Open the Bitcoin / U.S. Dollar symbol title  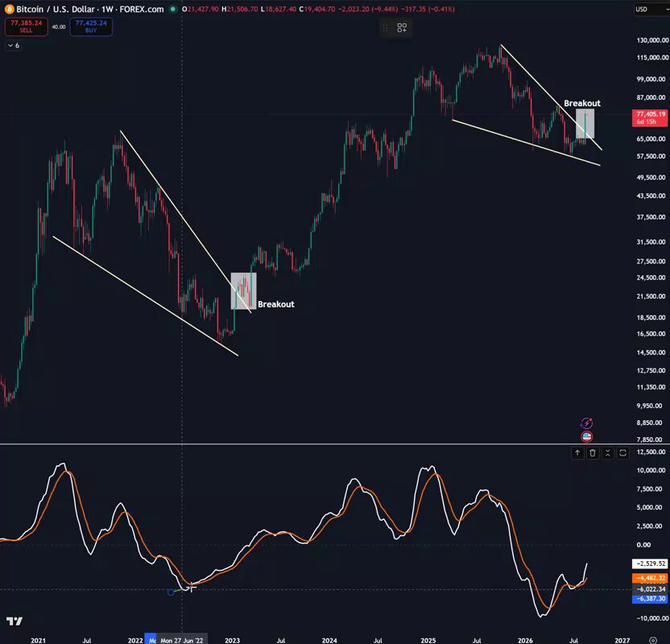pos(89,9)
